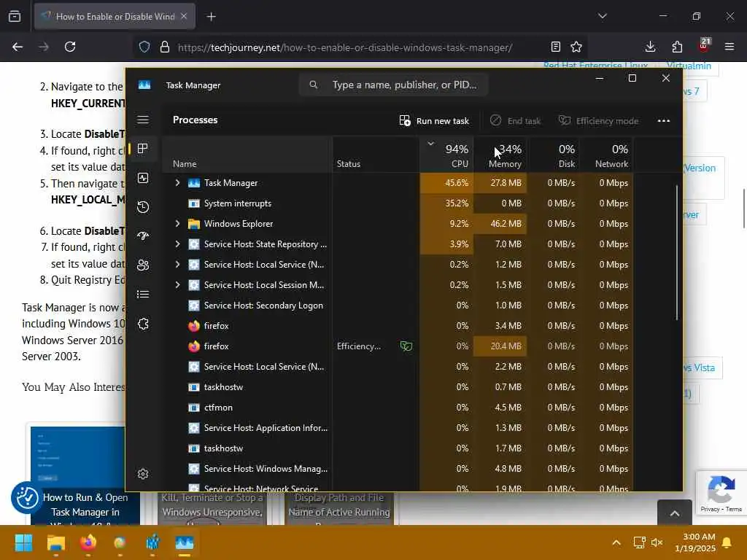Click Efficiency mode toolbar button
This screenshot has height=560, width=747.
(x=598, y=121)
